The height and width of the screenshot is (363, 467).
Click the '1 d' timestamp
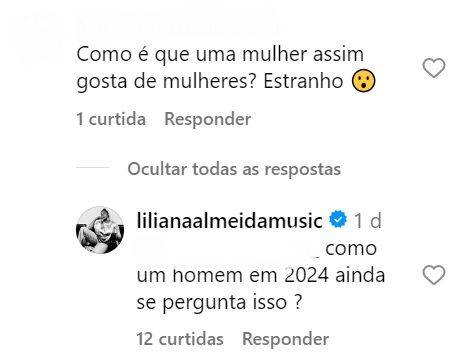pyautogui.click(x=368, y=221)
